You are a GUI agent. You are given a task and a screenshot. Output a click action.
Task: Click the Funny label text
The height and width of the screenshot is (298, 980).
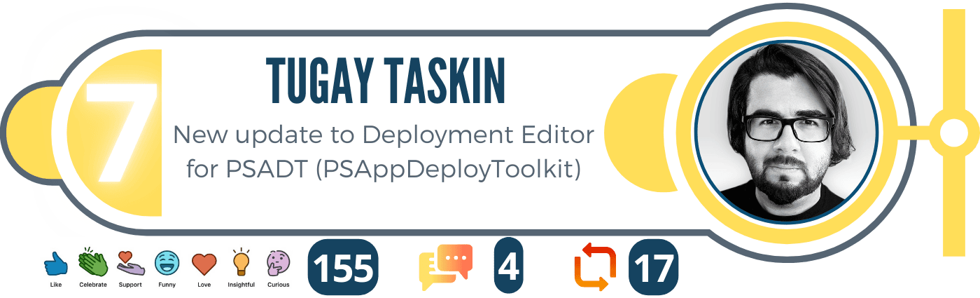pyautogui.click(x=167, y=285)
